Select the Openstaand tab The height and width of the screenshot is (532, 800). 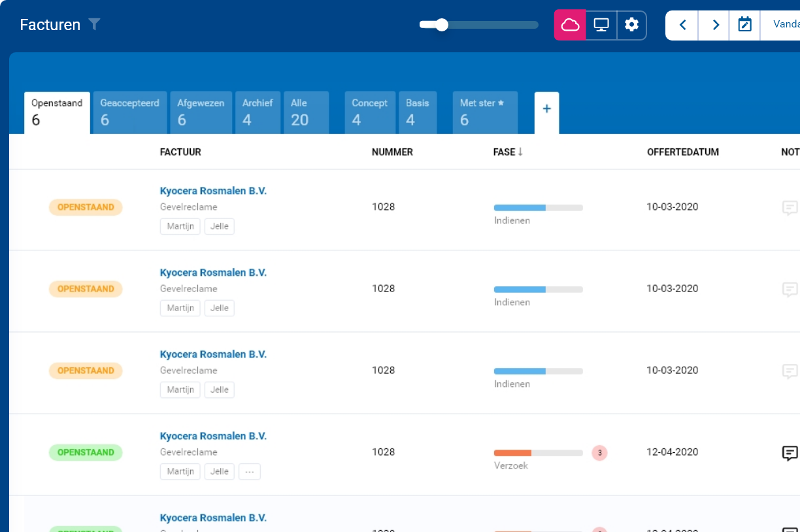58,112
